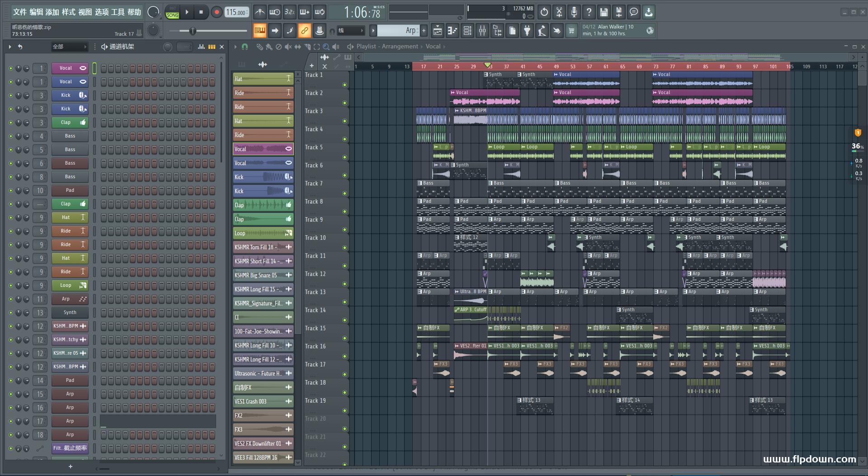Open the 添加 menu
This screenshot has width=868, height=476.
52,12
